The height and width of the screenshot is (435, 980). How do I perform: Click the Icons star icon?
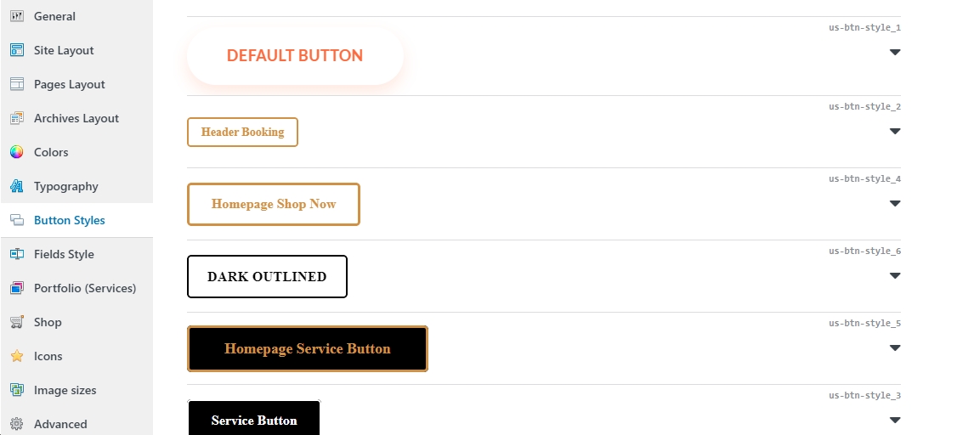(17, 356)
